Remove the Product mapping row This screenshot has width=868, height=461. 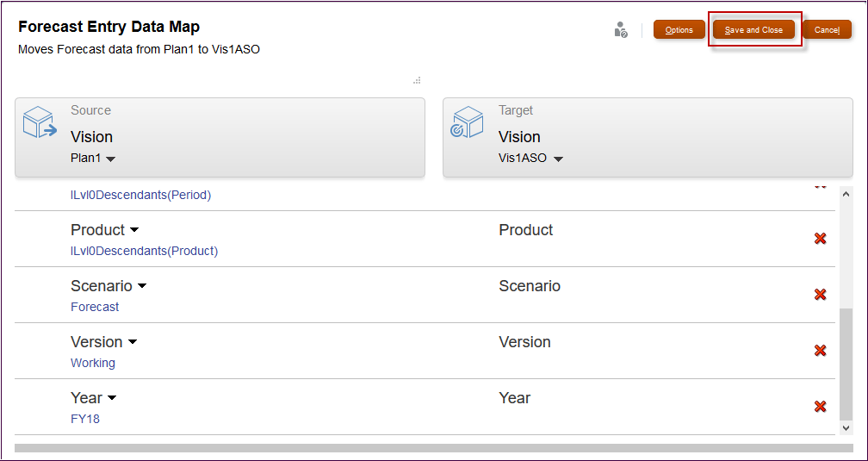pos(820,239)
